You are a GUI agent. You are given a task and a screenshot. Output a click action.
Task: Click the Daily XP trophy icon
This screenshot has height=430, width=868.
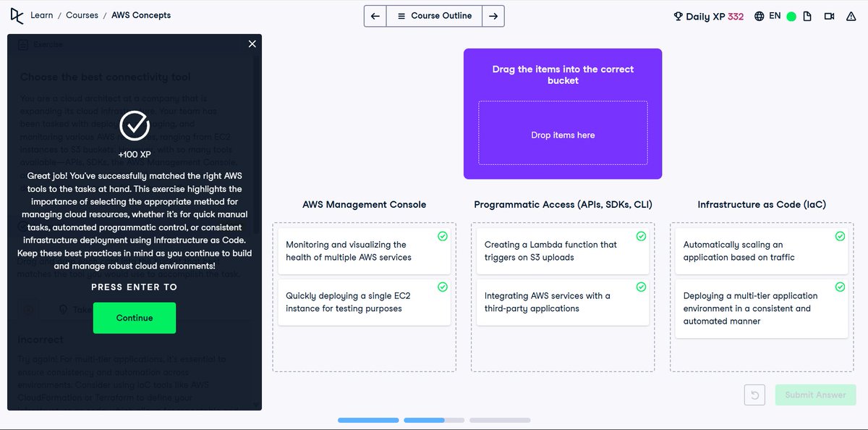(x=678, y=16)
